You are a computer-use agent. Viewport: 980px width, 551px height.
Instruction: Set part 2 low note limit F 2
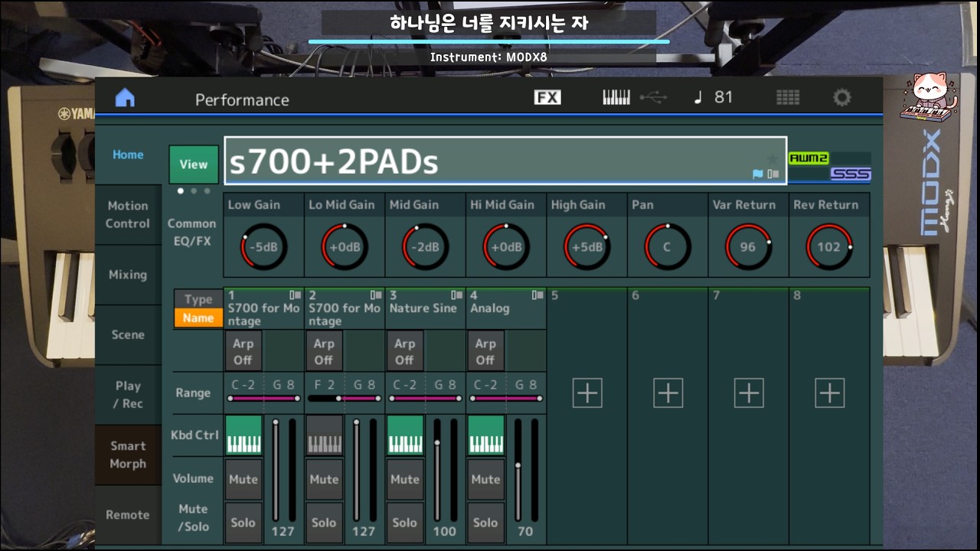324,385
